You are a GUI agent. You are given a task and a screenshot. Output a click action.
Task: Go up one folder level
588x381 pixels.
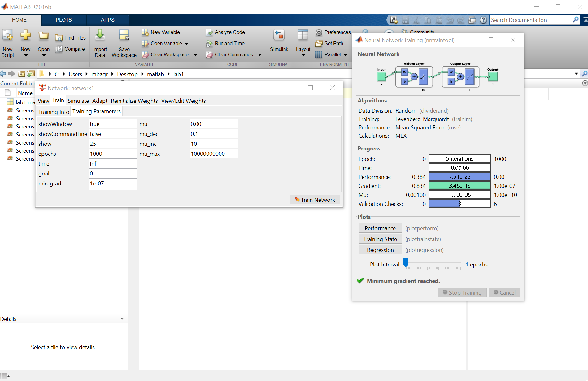21,74
